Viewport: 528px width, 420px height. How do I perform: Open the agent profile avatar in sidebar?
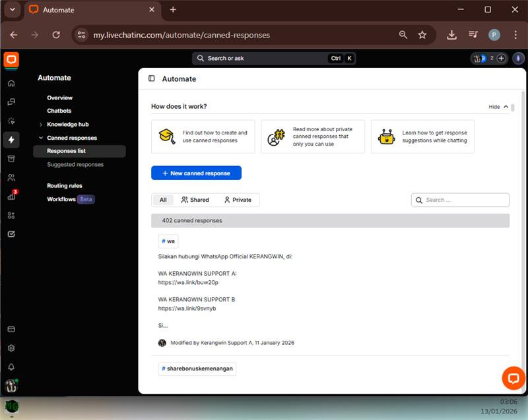[x=11, y=386]
